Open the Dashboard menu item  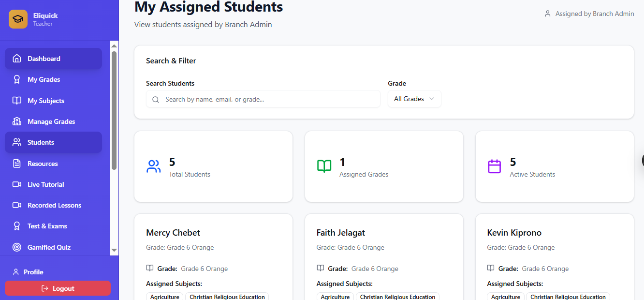[x=53, y=59]
